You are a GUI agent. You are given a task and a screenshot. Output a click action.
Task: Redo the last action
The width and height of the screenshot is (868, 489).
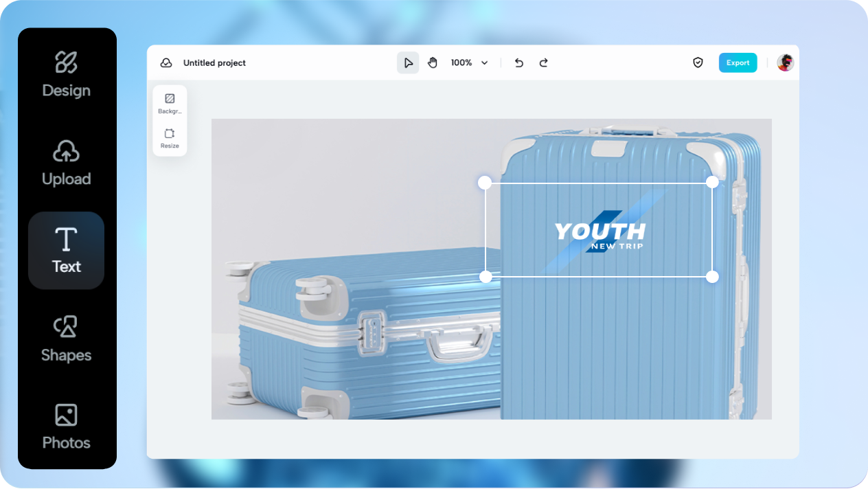point(543,62)
